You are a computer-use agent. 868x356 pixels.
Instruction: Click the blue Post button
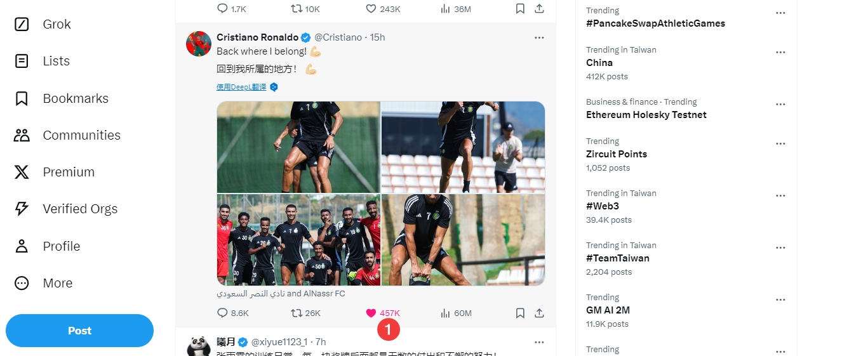[79, 331]
